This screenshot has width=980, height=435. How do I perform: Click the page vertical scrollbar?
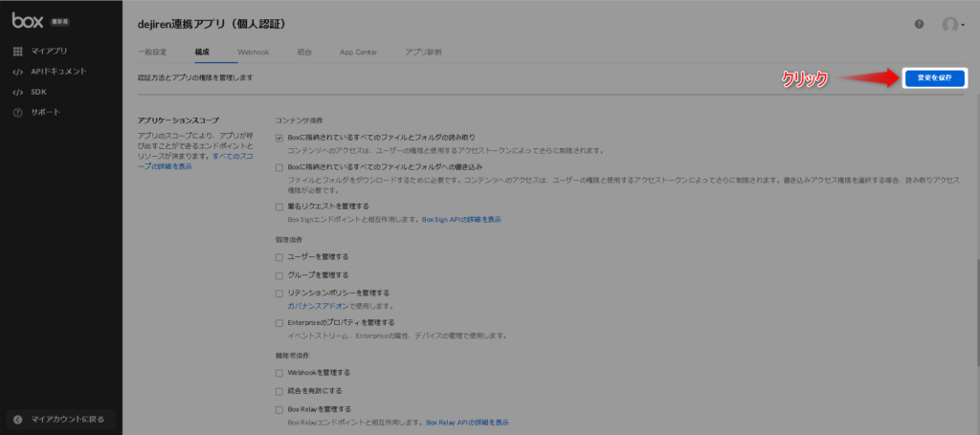tap(977, 314)
